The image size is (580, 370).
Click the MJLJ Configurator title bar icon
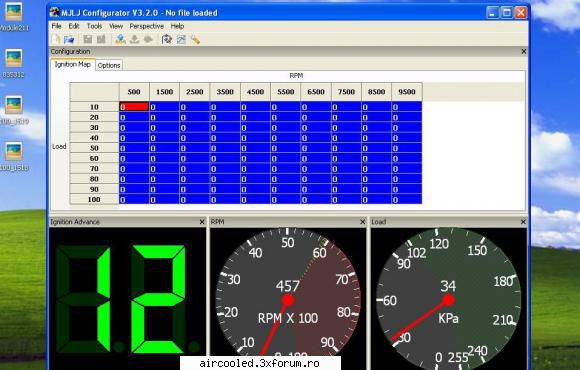coord(54,12)
